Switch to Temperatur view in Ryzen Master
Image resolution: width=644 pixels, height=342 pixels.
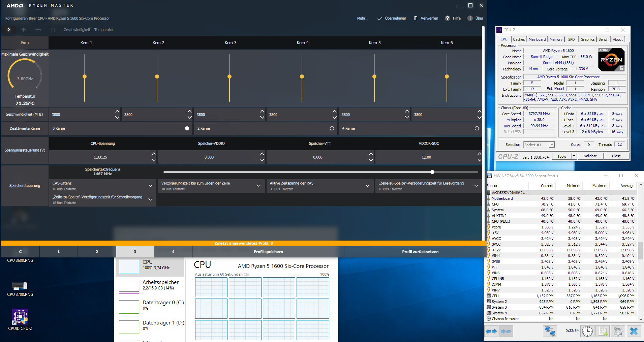(104, 30)
